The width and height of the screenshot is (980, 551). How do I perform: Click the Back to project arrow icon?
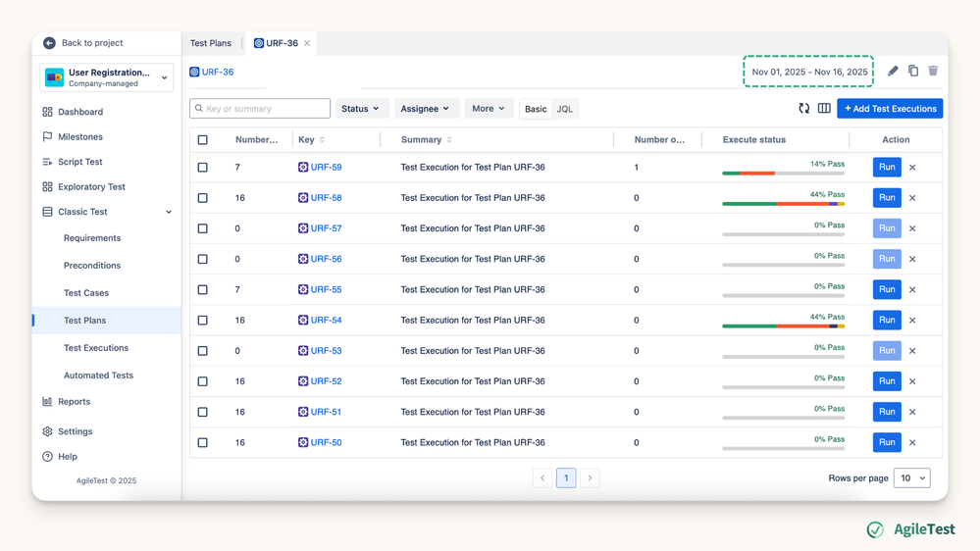[49, 43]
